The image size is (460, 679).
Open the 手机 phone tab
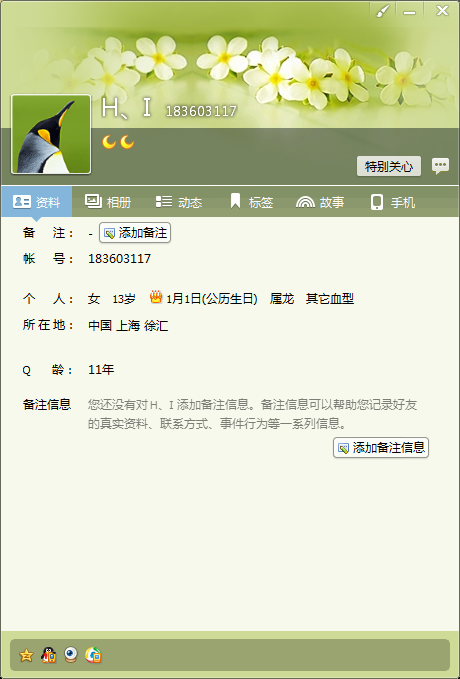(393, 202)
